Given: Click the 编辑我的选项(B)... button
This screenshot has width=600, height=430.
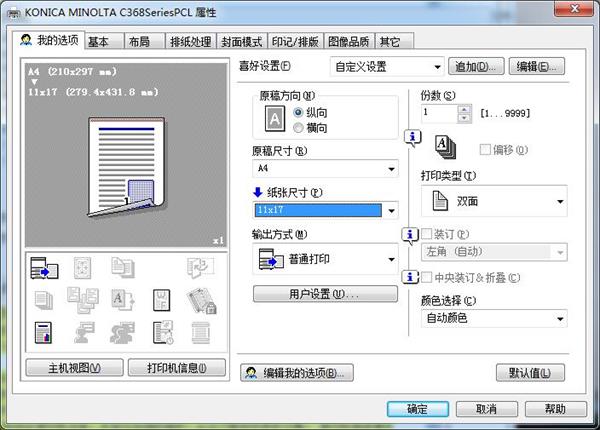Looking at the screenshot, I should pyautogui.click(x=297, y=373).
